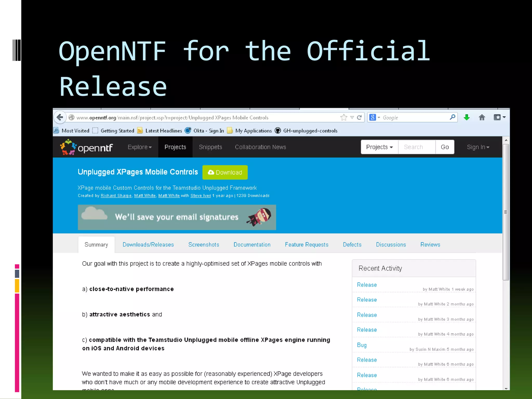532x399 pixels.
Task: Click the bookmark star icon in address bar
Action: point(344,117)
